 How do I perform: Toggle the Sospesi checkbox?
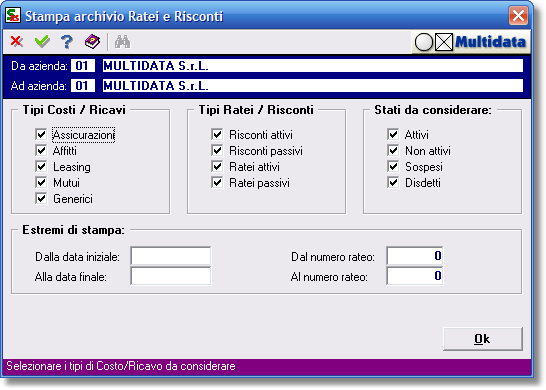click(393, 166)
